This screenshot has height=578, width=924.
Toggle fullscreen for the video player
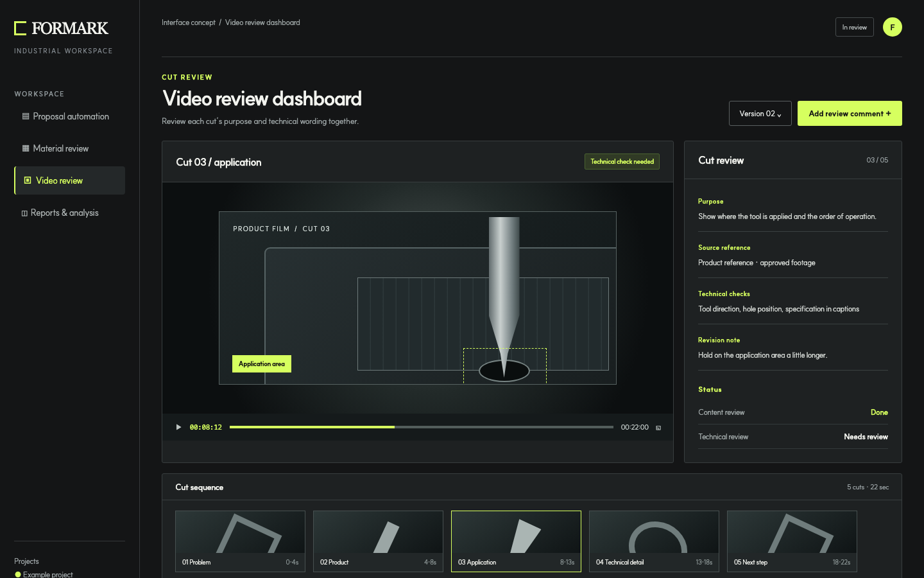click(x=658, y=428)
